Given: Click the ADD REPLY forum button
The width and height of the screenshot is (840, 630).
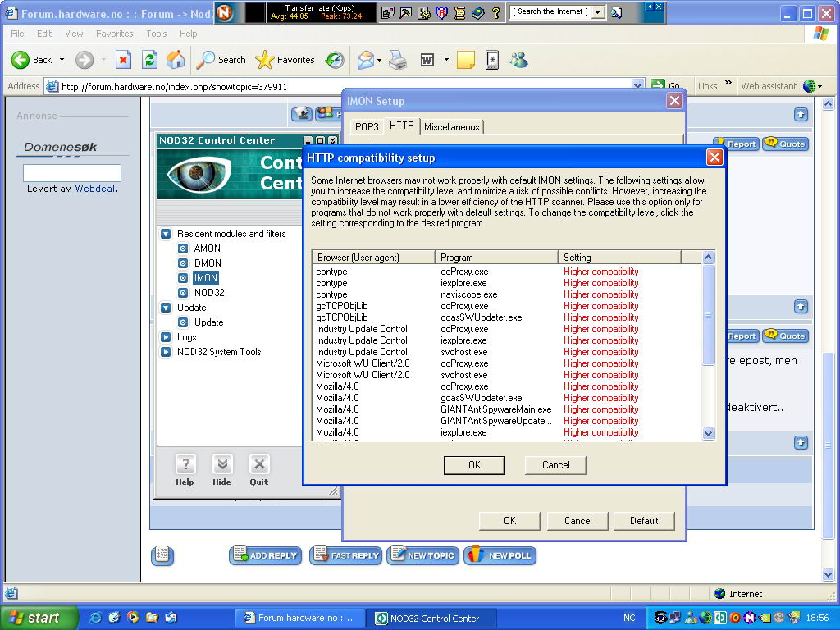Looking at the screenshot, I should tap(266, 555).
